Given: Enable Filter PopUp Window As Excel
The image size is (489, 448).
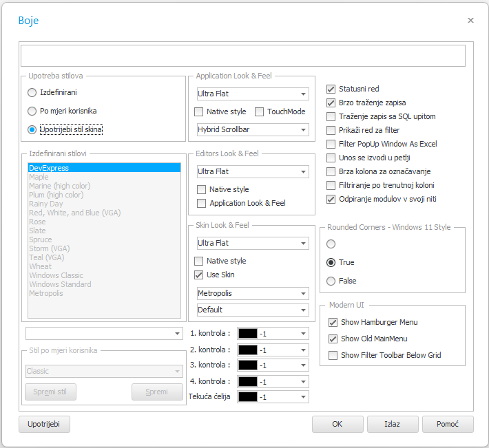Looking at the screenshot, I should tap(331, 144).
